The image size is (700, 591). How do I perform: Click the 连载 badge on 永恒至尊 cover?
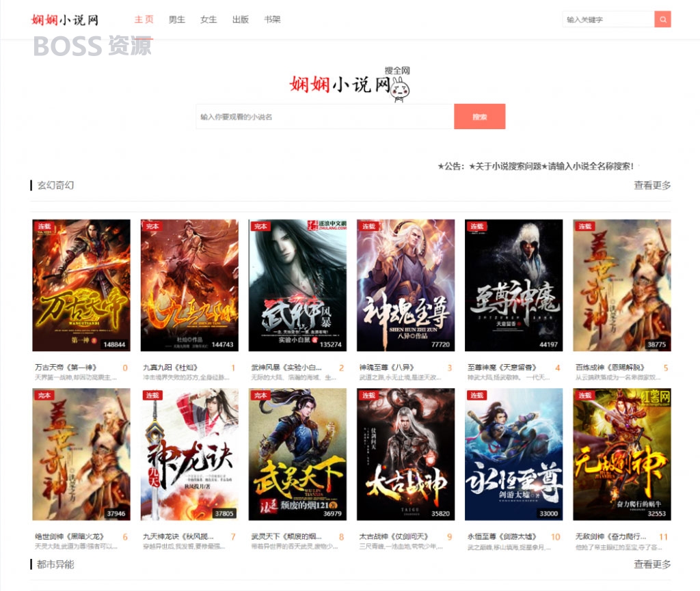[476, 395]
